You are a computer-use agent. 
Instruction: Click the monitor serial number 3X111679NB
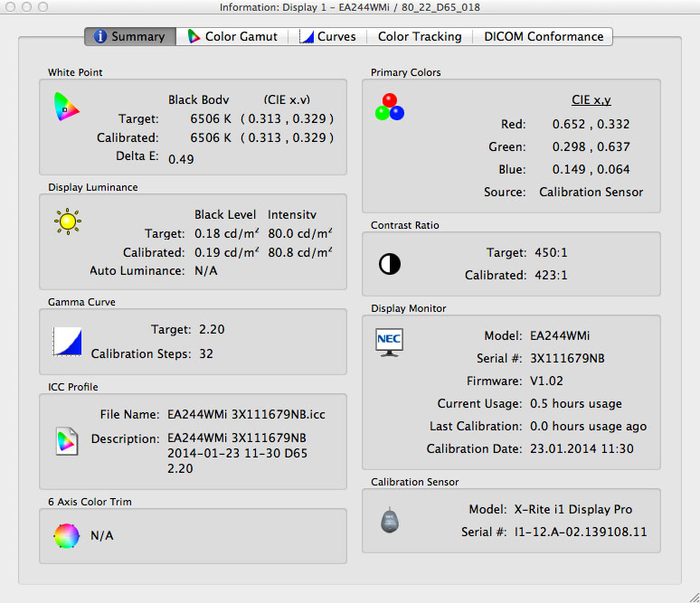click(567, 358)
